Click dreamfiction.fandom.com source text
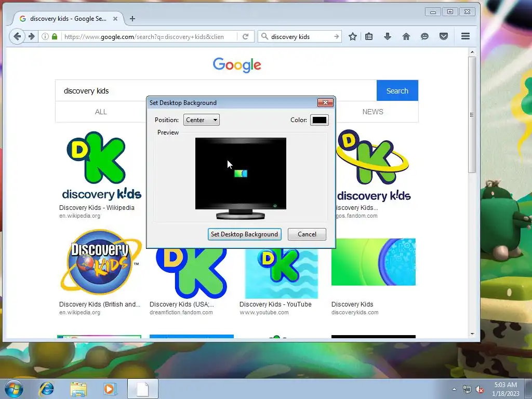 [181, 312]
